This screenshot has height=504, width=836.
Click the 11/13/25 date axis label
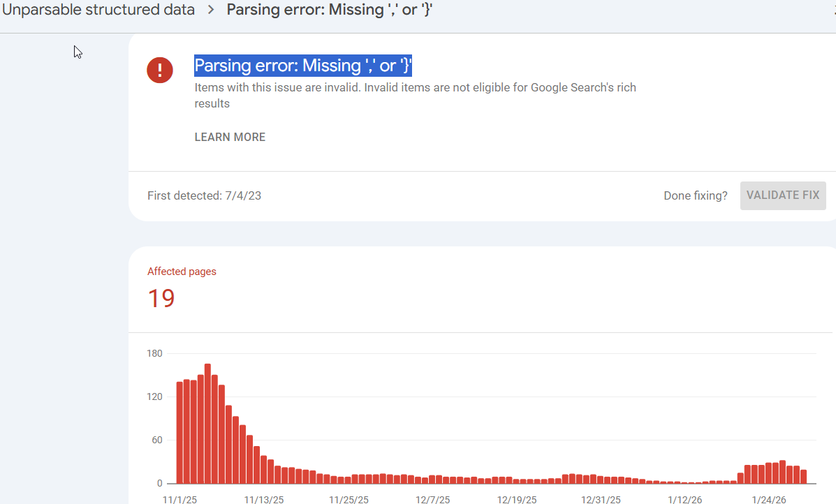264,500
